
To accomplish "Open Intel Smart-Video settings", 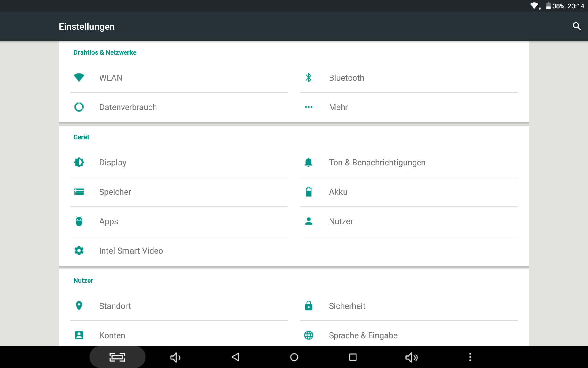I will [x=131, y=251].
